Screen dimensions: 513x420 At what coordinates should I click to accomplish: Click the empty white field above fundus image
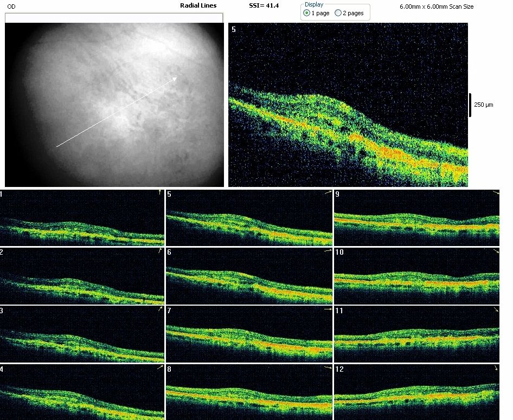click(x=114, y=18)
